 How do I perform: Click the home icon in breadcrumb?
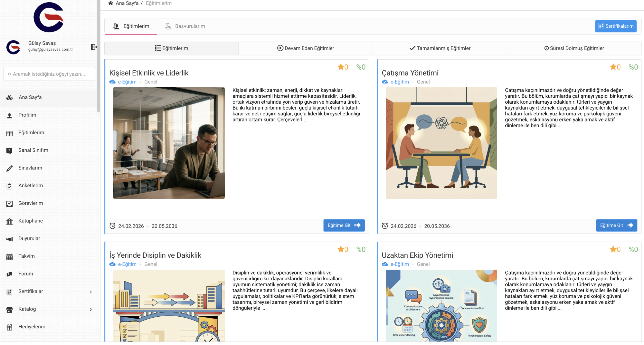(x=110, y=3)
